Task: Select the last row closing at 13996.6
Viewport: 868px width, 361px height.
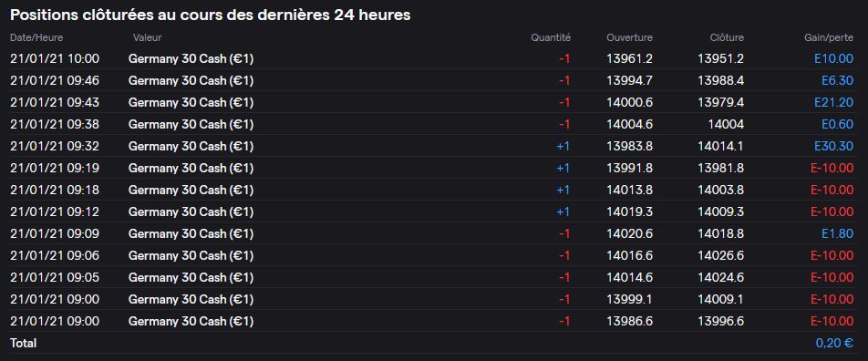Action: (432, 321)
